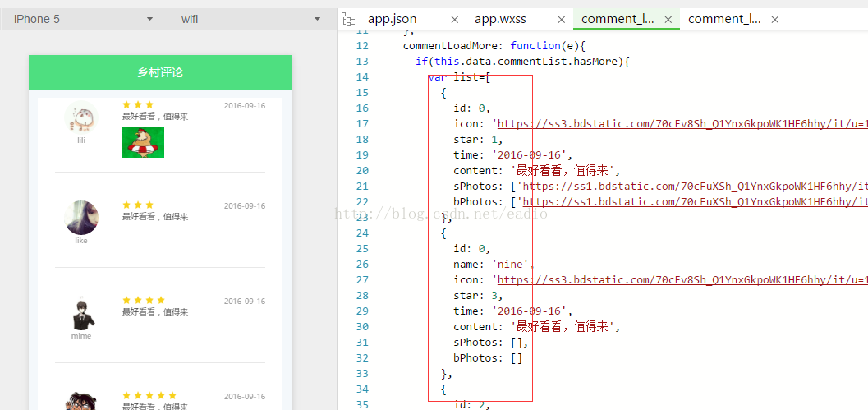Click mime's avatar image
Screen dimensions: 868x410
tap(81, 313)
